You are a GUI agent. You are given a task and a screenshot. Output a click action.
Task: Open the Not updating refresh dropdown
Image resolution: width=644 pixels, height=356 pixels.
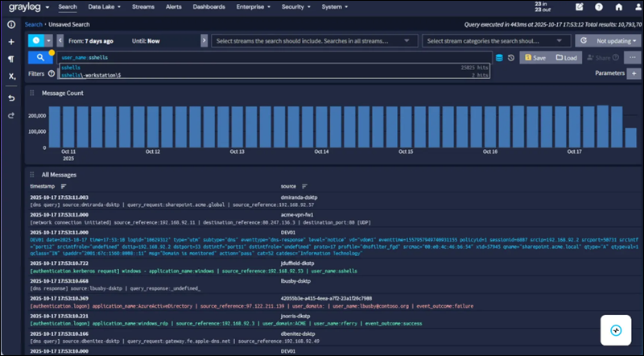coord(616,41)
